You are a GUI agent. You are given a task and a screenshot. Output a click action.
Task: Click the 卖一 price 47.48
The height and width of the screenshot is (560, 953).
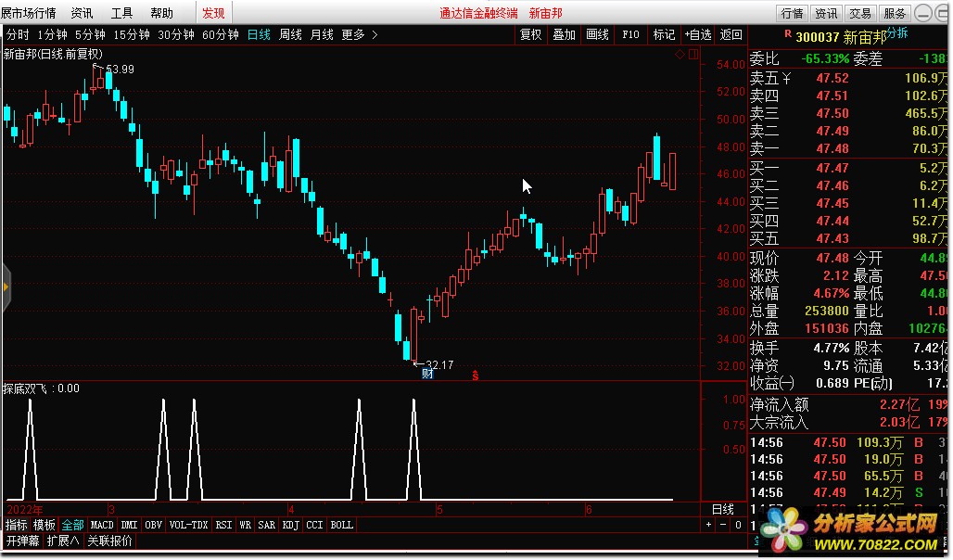(832, 148)
